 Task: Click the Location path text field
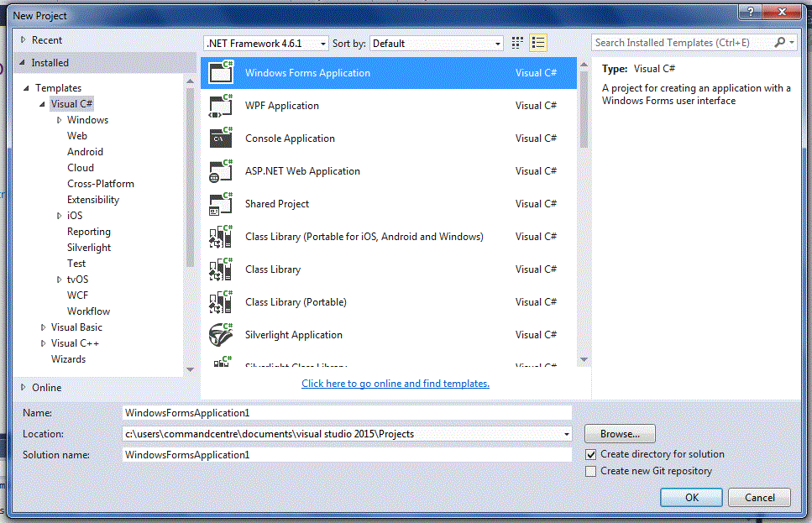pyautogui.click(x=342, y=434)
